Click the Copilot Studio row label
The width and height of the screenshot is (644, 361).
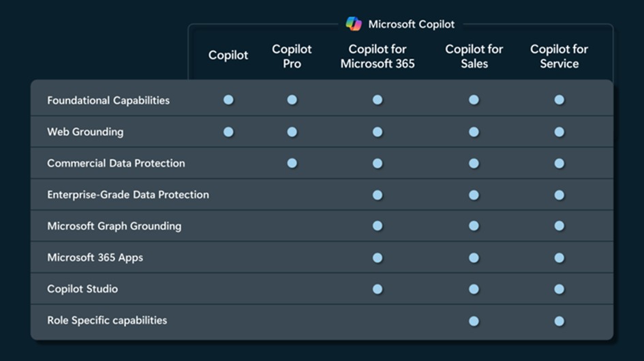[x=82, y=289]
